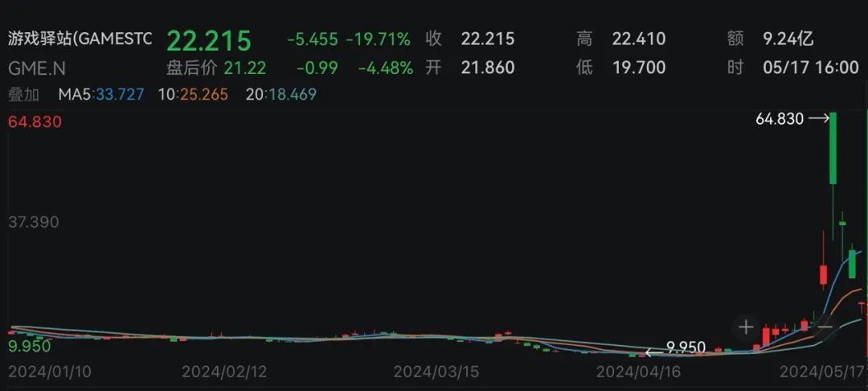
Task: Select the high value 22.410
Action: 639,39
